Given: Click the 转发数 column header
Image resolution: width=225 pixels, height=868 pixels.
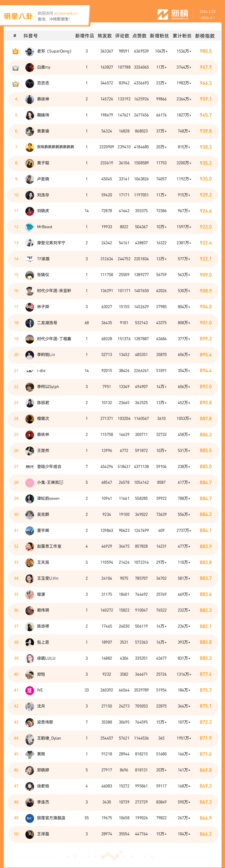Looking at the screenshot, I should (x=105, y=36).
